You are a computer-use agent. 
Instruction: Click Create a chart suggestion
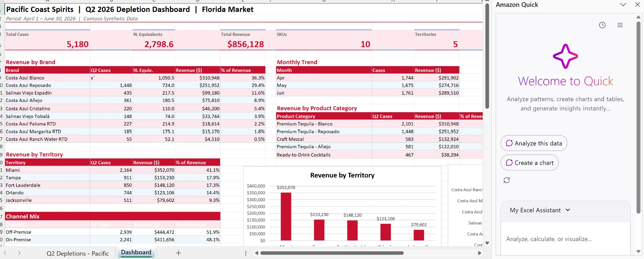[530, 163]
